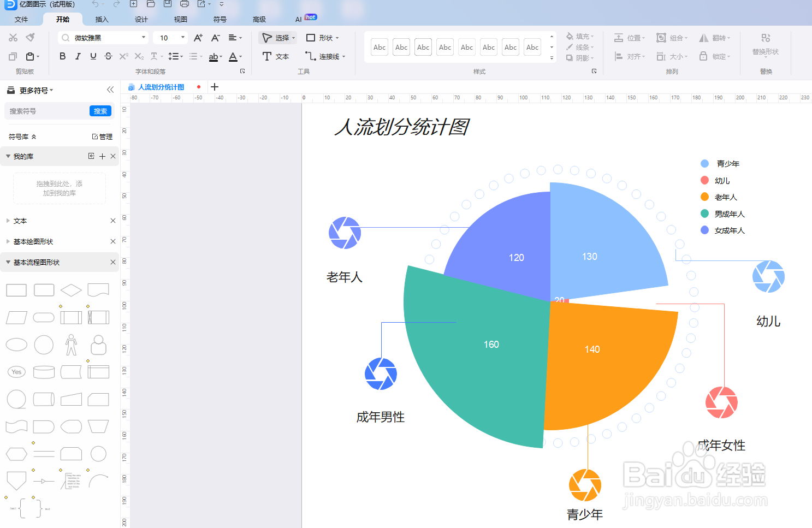Click the 锁定 lock icon
The height and width of the screenshot is (528, 812).
(714, 56)
